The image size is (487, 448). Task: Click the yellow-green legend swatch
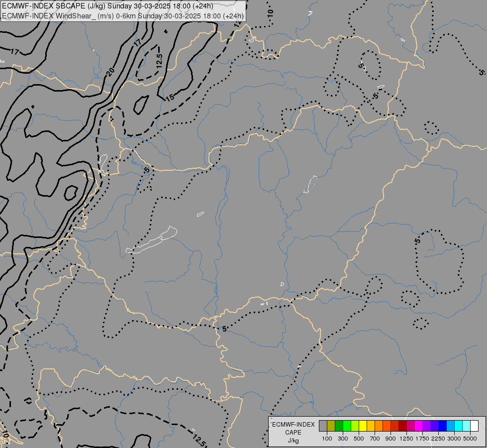tap(355, 426)
